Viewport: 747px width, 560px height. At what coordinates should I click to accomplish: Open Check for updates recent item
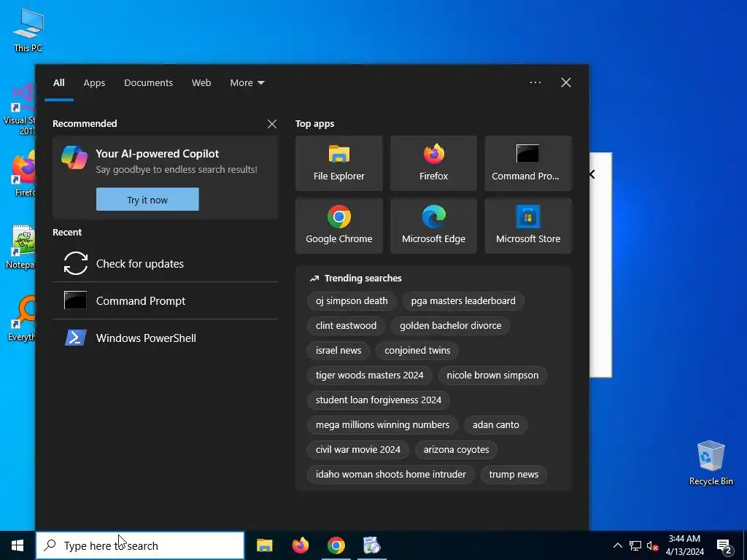click(x=166, y=263)
